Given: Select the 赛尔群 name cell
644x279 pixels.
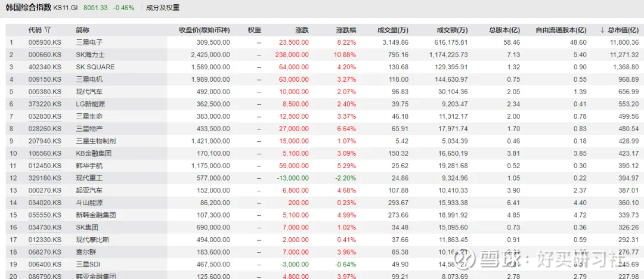Looking at the screenshot, I should tap(86, 252).
